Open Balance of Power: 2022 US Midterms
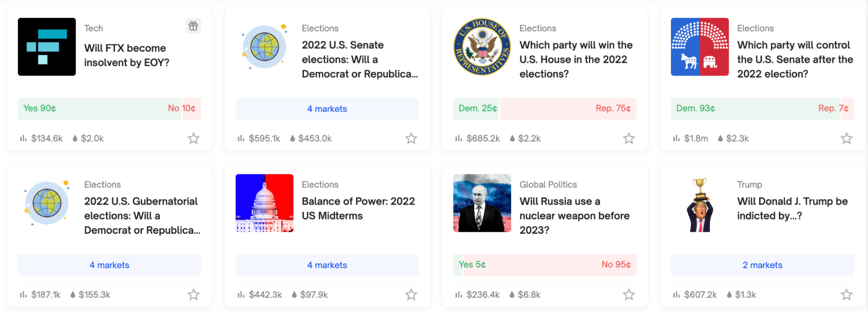This screenshot has width=868, height=312. pyautogui.click(x=358, y=208)
